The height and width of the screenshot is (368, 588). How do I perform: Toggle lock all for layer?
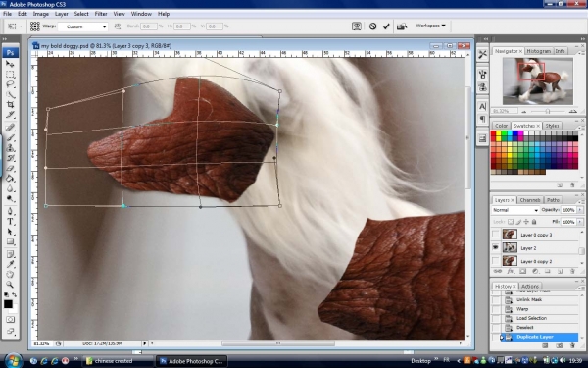tap(534, 222)
